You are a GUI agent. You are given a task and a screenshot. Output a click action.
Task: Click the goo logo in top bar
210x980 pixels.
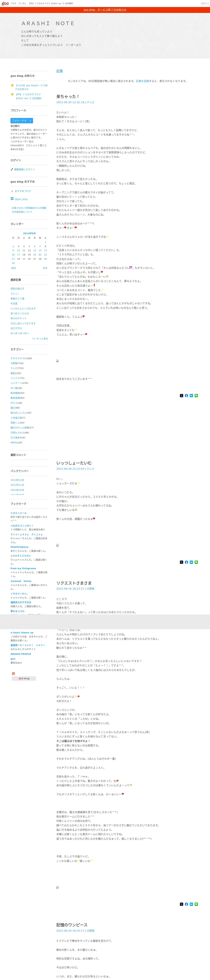[5, 3]
